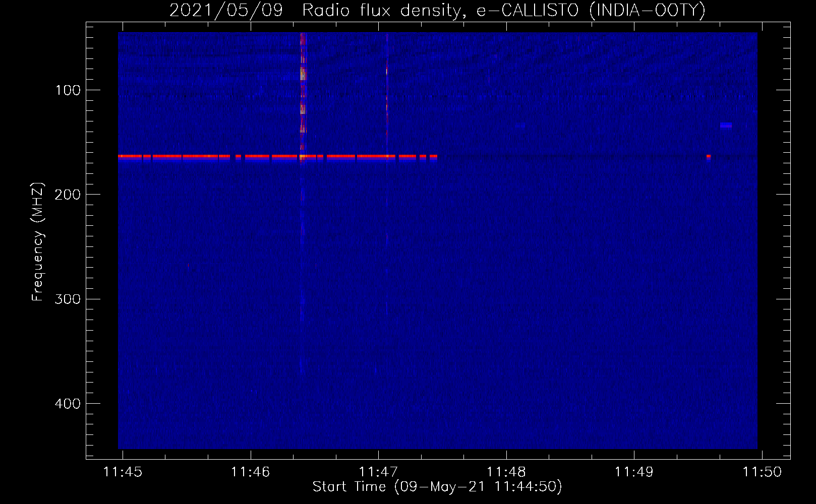Click the 11:49 time tick label
Screen dimensions: 816x504
coord(634,472)
